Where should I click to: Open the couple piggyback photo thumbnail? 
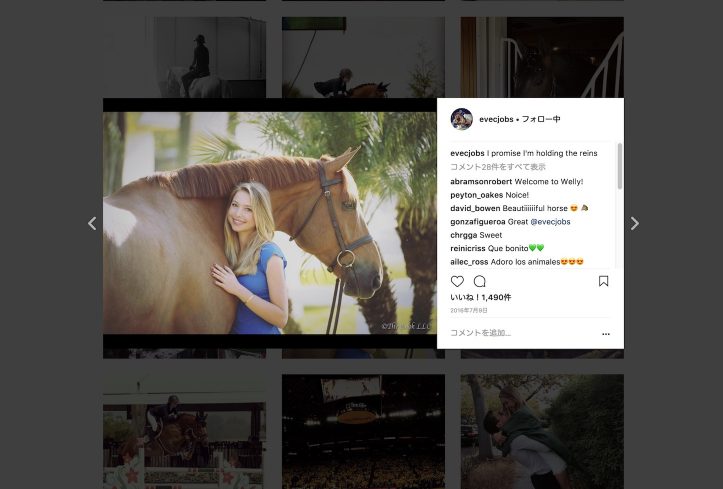pos(541,431)
